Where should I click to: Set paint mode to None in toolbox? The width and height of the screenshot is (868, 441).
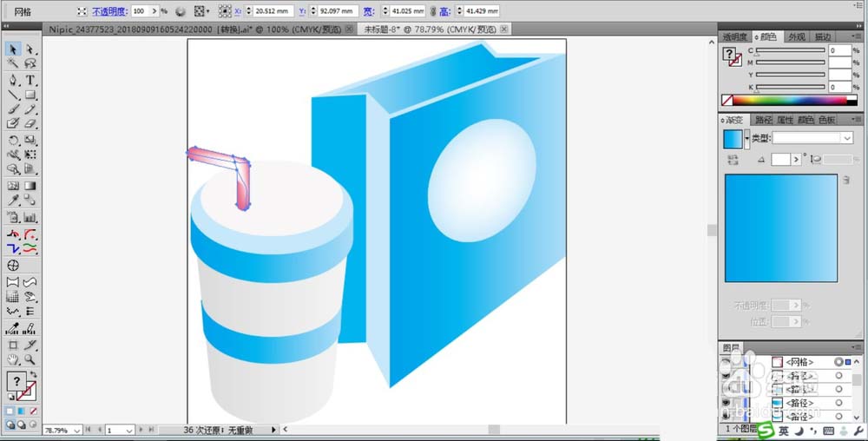[x=33, y=411]
